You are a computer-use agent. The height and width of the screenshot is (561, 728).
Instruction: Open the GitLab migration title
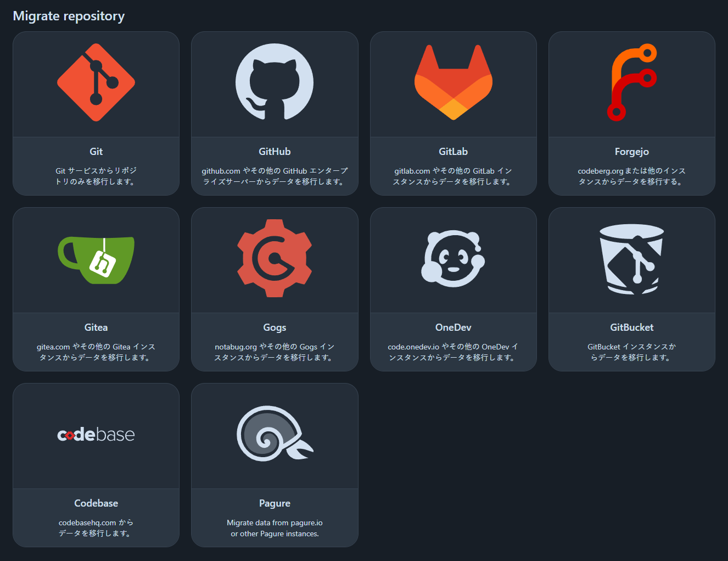453,152
